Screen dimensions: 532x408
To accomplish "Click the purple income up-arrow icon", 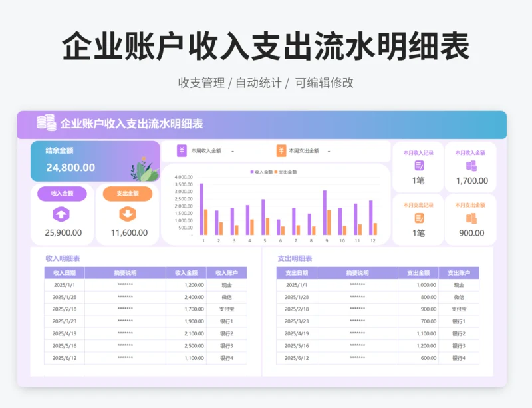I will coord(61,214).
